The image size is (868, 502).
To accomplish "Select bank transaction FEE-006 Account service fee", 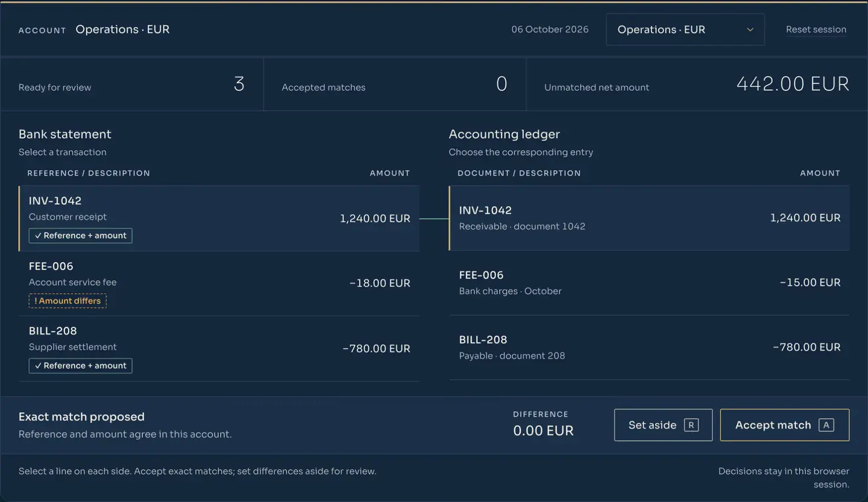I will tap(219, 283).
